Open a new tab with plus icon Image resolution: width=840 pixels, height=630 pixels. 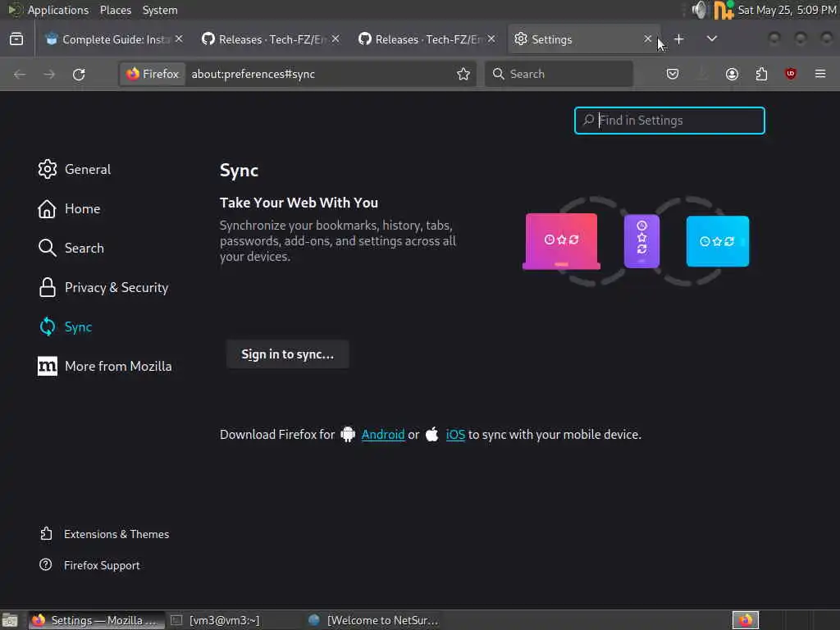tap(678, 39)
